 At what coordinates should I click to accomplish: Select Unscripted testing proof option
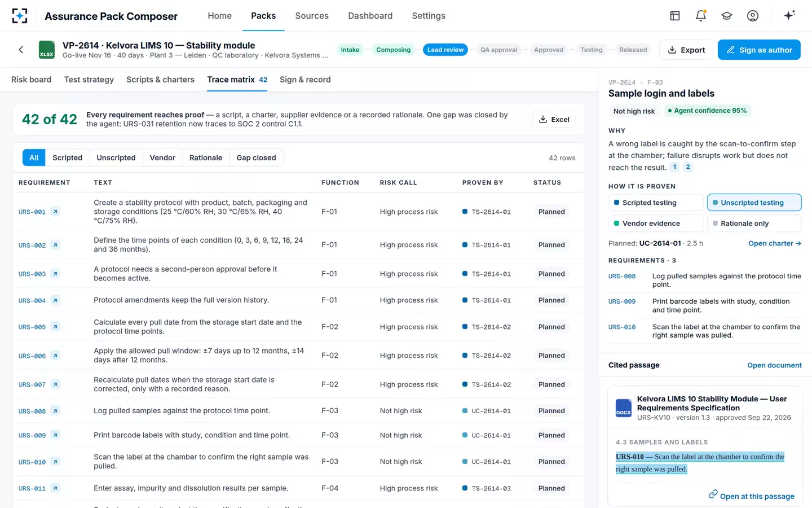(x=754, y=203)
